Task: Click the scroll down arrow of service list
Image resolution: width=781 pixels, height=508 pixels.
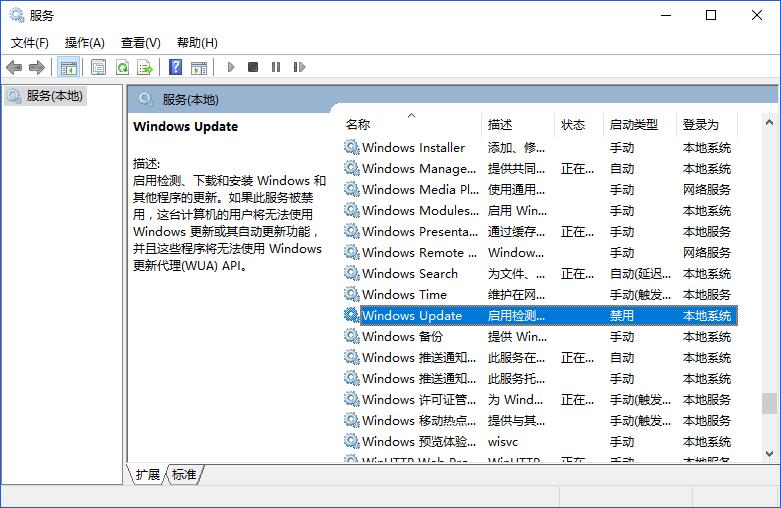Action: click(x=769, y=454)
